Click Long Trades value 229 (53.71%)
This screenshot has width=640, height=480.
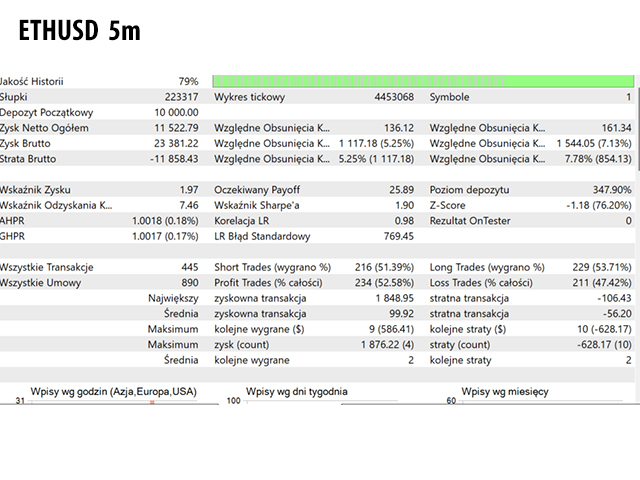click(602, 268)
